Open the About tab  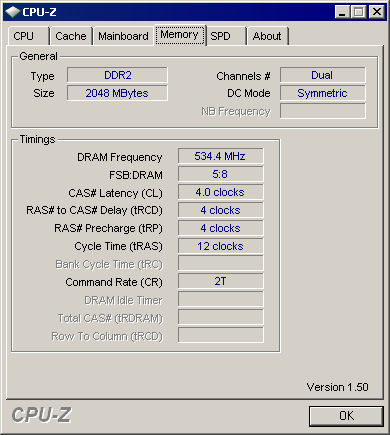pyautogui.click(x=267, y=36)
